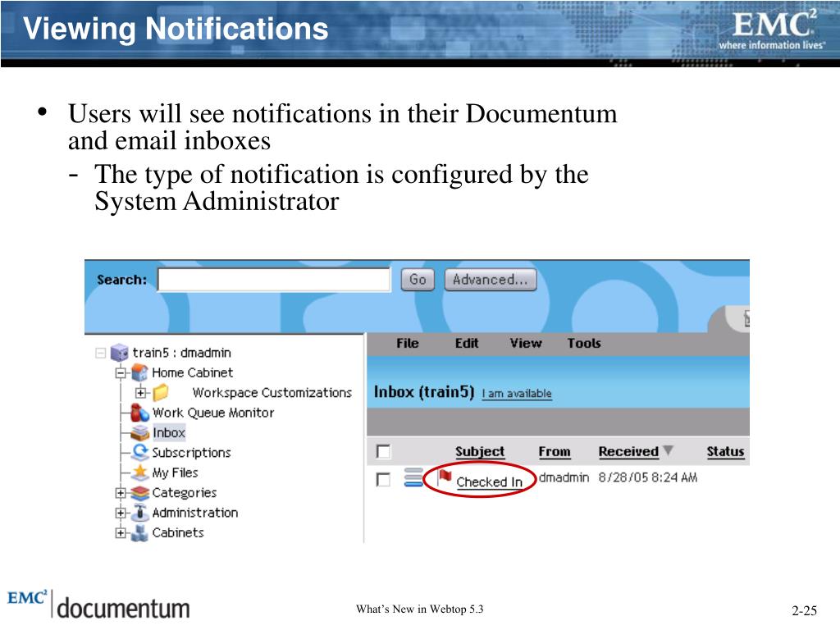Viewport: 840px width, 630px height.
Task: Click the Advanced... search button
Action: (491, 280)
